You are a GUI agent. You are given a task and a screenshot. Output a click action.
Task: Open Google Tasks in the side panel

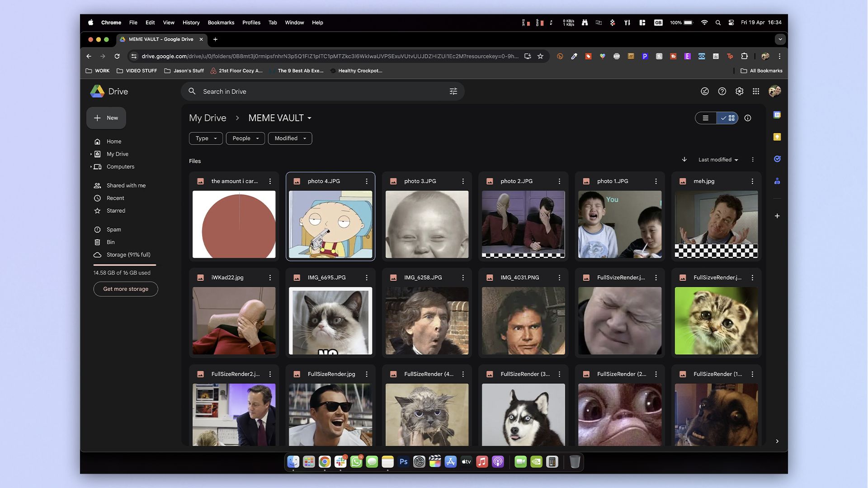pos(777,159)
